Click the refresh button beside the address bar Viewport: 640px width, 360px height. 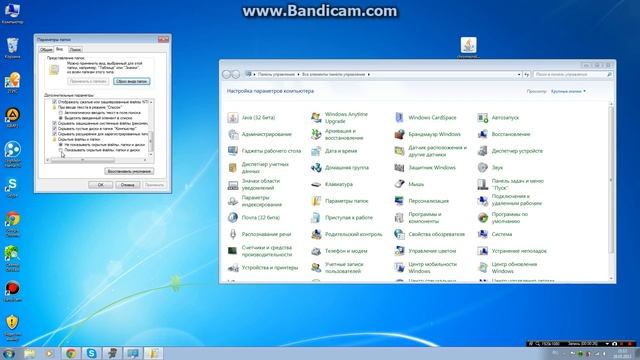527,75
